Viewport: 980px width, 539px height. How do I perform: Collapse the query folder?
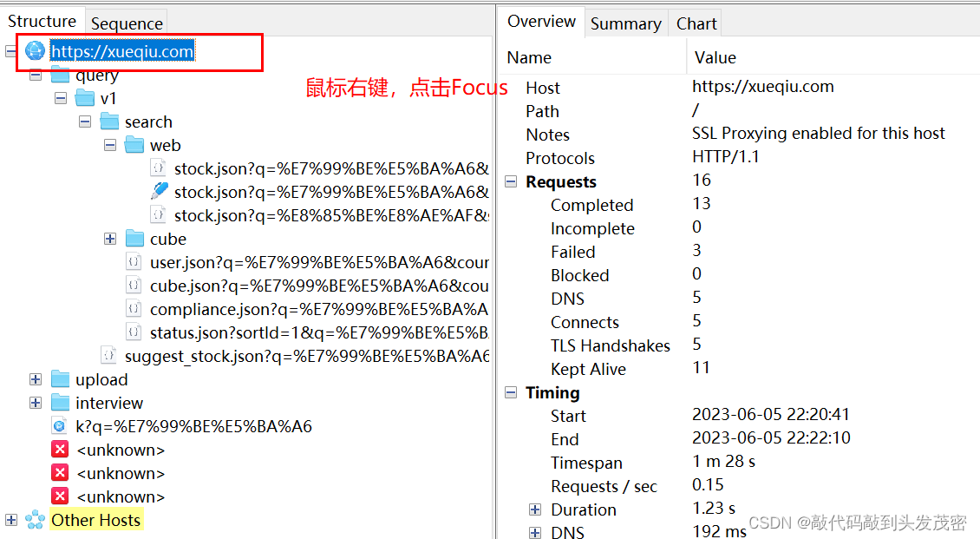[36, 75]
